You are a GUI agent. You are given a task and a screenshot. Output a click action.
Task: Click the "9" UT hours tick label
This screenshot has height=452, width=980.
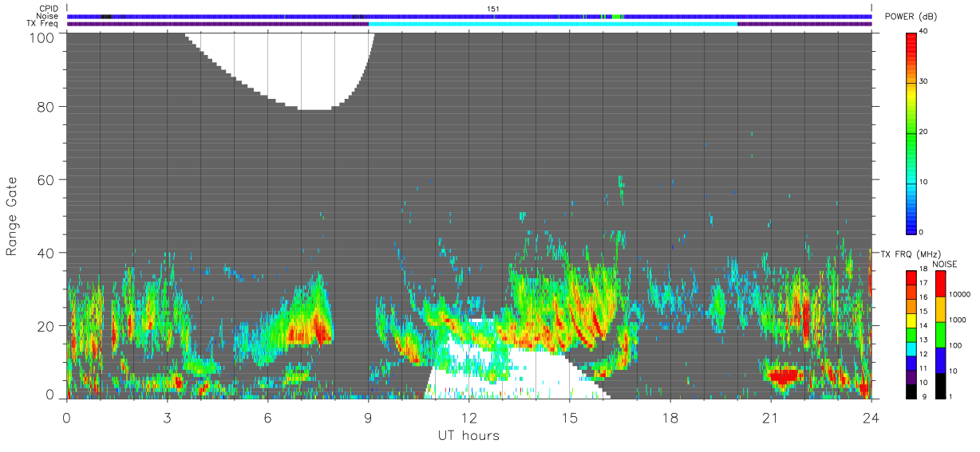[368, 417]
